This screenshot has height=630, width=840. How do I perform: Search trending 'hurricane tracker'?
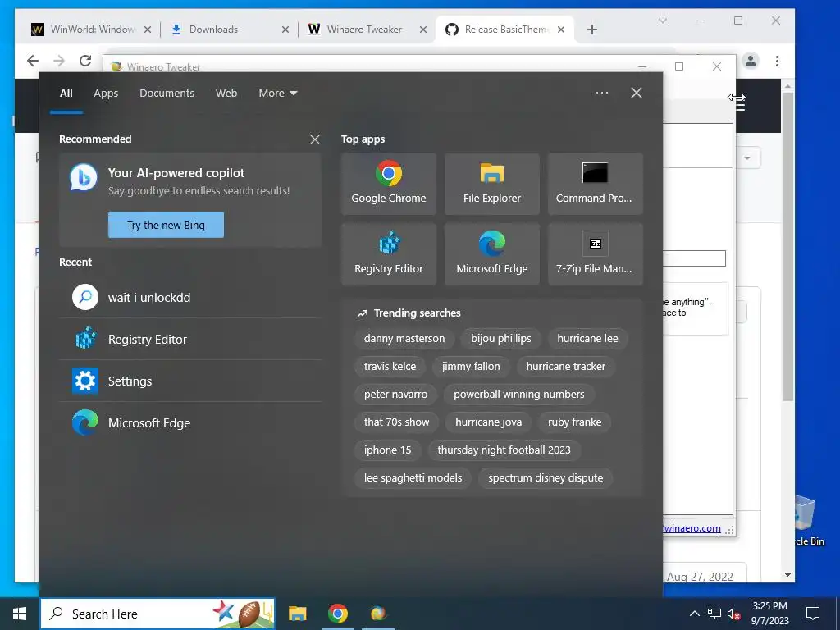tap(566, 367)
